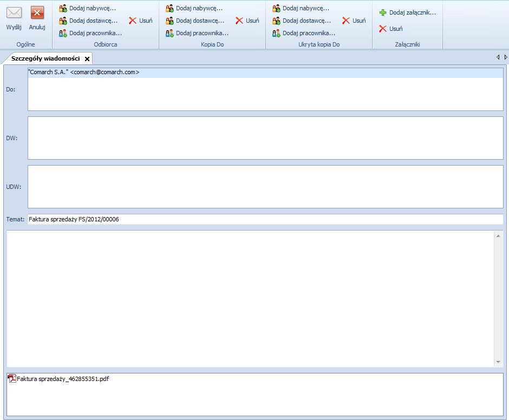Remove recipient with Usuń in Odbiorca group
The image size is (509, 420).
(141, 21)
